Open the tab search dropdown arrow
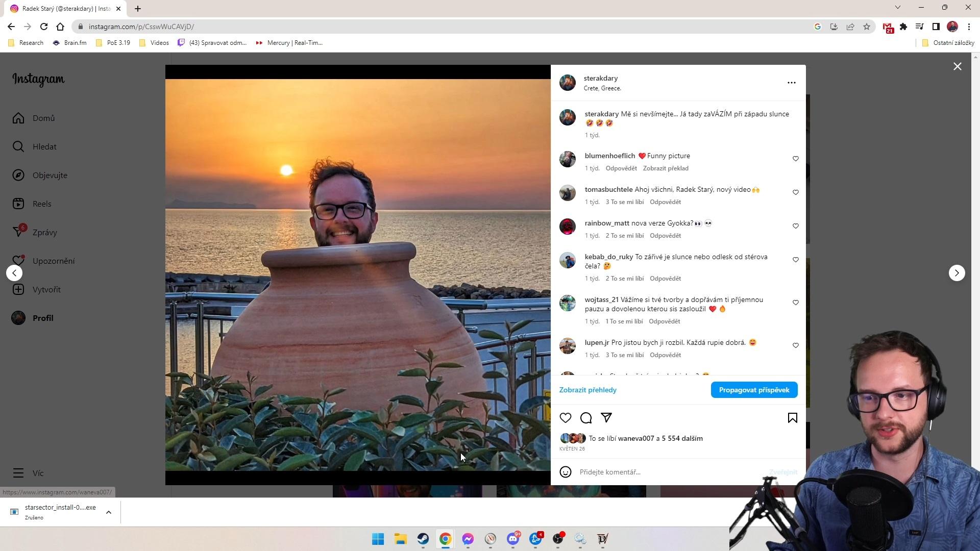 [x=898, y=7]
